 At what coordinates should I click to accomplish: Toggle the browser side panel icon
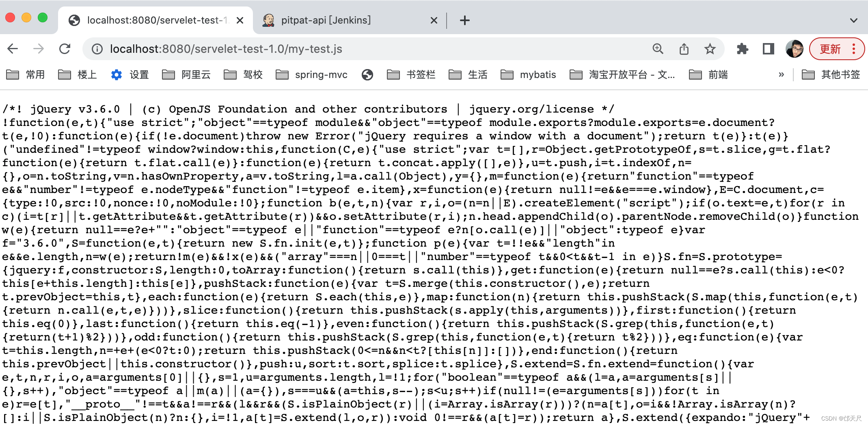pyautogui.click(x=768, y=49)
